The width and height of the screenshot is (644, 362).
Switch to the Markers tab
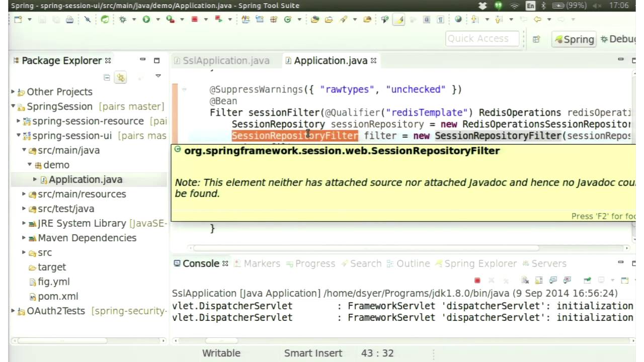point(257,263)
